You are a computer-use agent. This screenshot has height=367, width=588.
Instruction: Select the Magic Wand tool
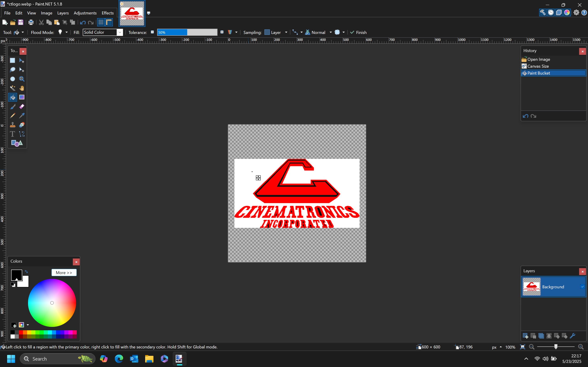[x=12, y=88]
